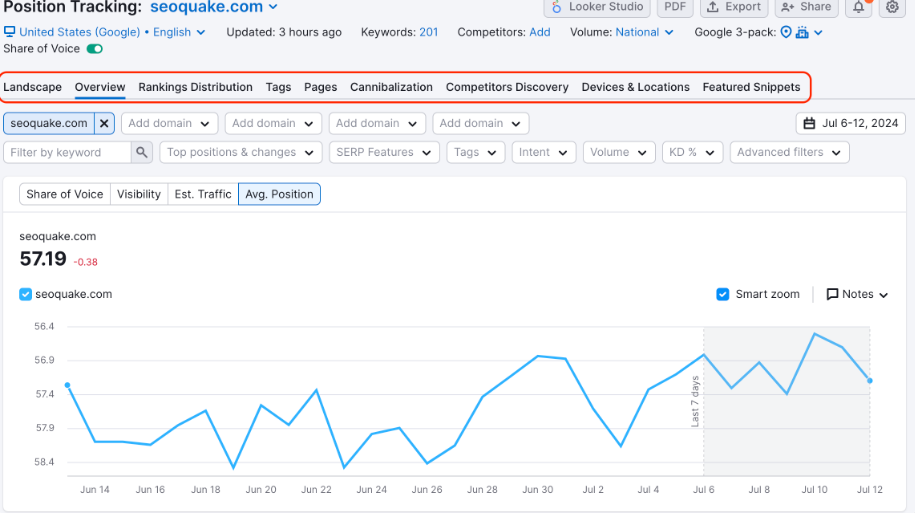
Task: Open Rankings Distribution tab
Action: [x=195, y=87]
